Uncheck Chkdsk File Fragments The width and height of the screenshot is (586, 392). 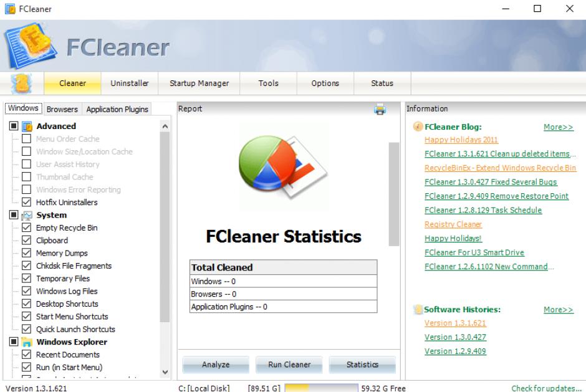pyautogui.click(x=27, y=265)
